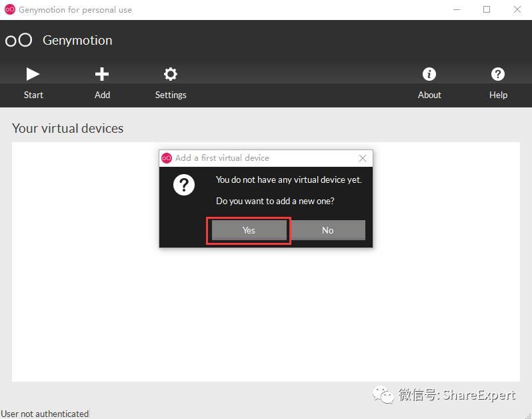
Task: Close the Genymotion main window
Action: (517, 9)
